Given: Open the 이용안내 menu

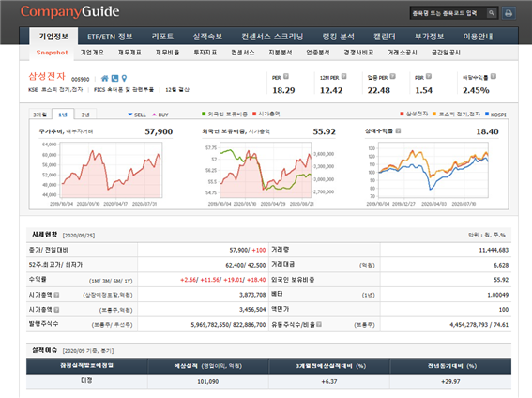Looking at the screenshot, I should click(x=478, y=37).
